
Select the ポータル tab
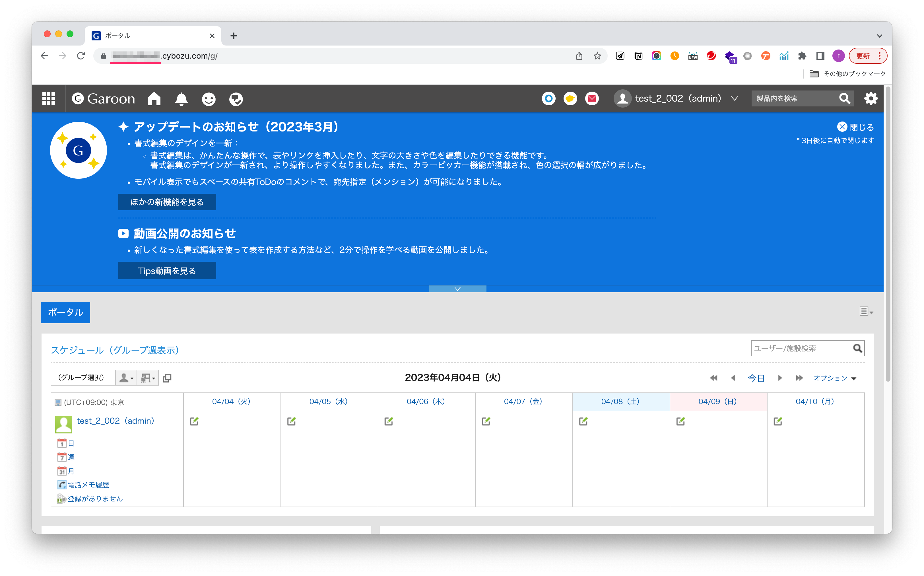click(65, 312)
